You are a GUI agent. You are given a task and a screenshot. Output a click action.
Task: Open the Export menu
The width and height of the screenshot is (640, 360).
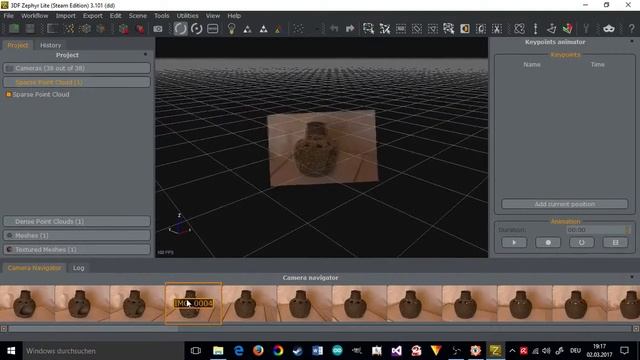pyautogui.click(x=93, y=16)
